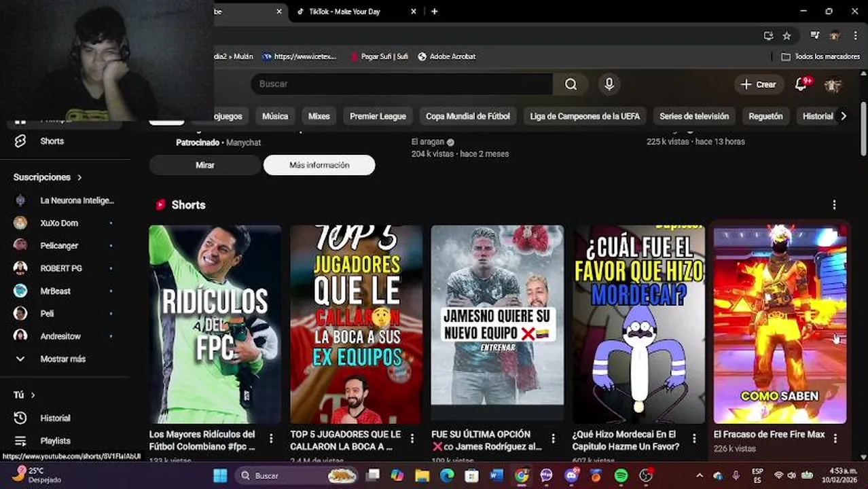Click the Crear button
This screenshot has height=489, width=868.
[x=758, y=84]
